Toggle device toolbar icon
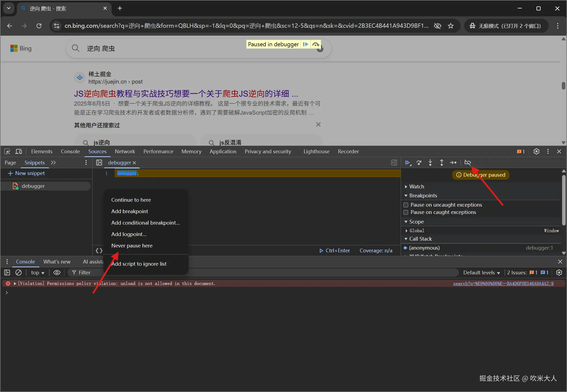 [x=19, y=151]
